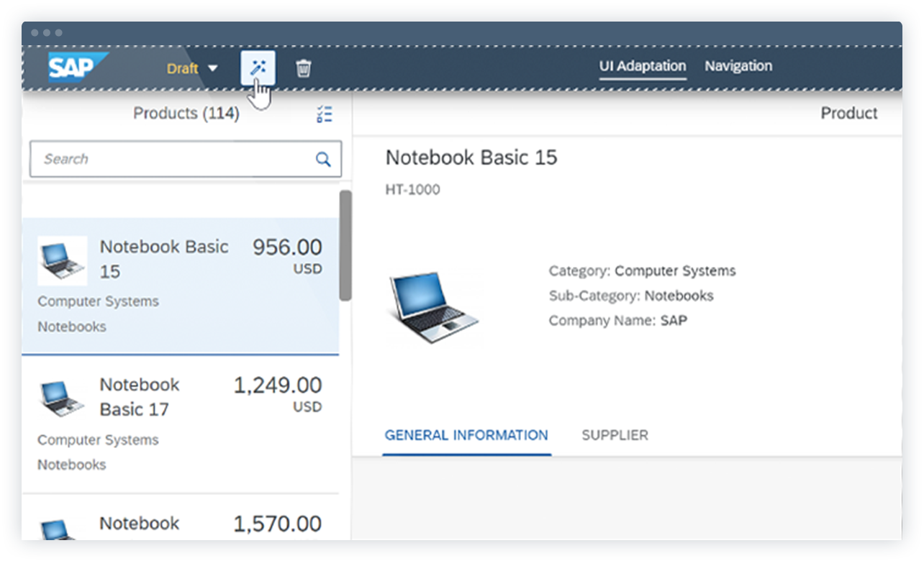Image resolution: width=924 pixels, height=561 pixels.
Task: Click the Products (114) header
Action: coord(186,114)
